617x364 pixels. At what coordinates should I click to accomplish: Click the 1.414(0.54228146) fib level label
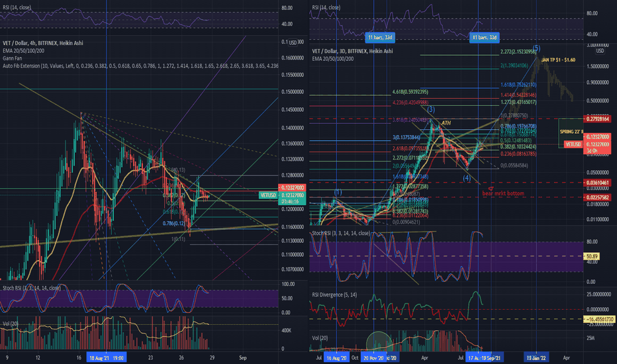[x=518, y=95]
